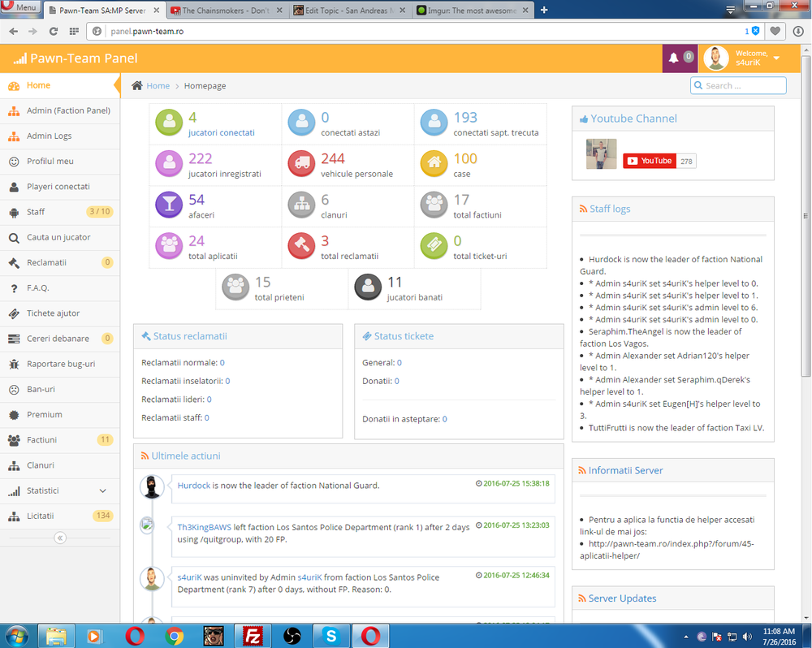Click the total prieteni group icon
Screen dimensions: 812x648
click(x=235, y=287)
